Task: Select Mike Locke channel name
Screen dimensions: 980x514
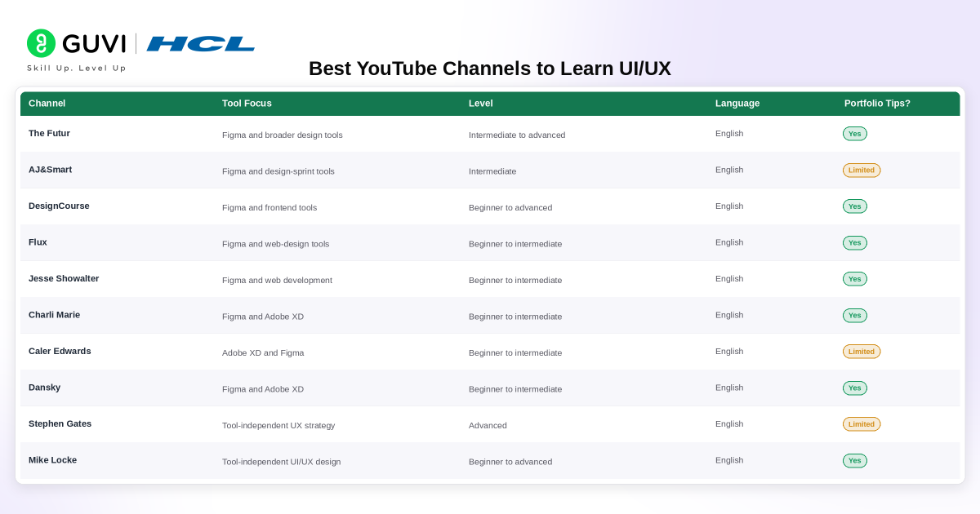Action: 52,460
